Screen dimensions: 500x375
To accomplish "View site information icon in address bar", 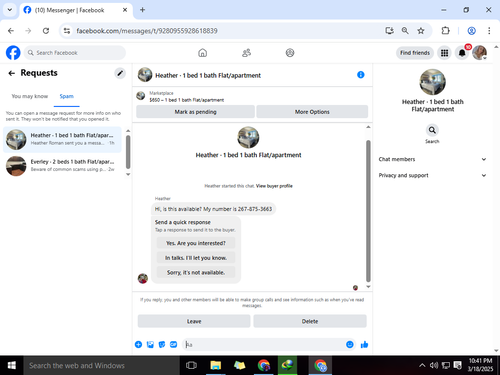I will tap(67, 31).
